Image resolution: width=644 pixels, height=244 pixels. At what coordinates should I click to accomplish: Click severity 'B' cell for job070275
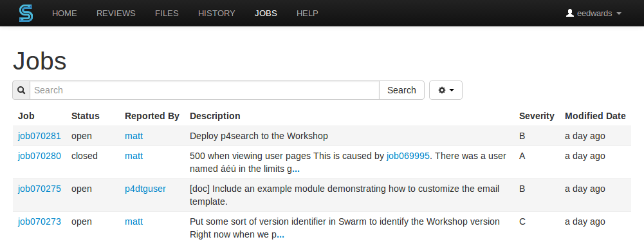tap(522, 189)
